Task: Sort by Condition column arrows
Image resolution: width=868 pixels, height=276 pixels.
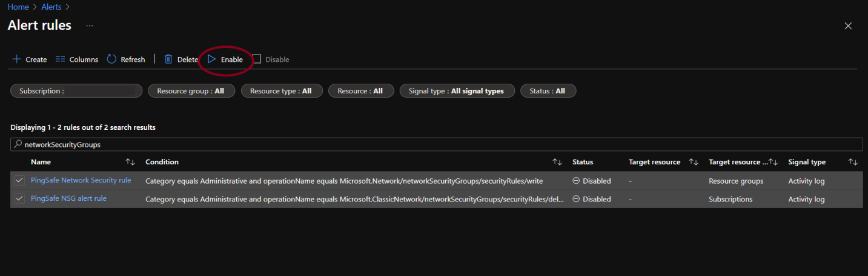Action: pos(557,162)
